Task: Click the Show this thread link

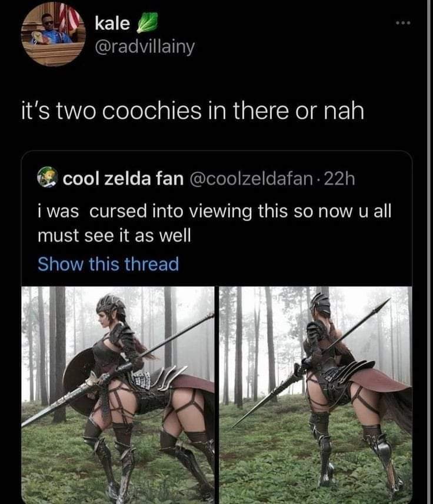Action: click(108, 264)
